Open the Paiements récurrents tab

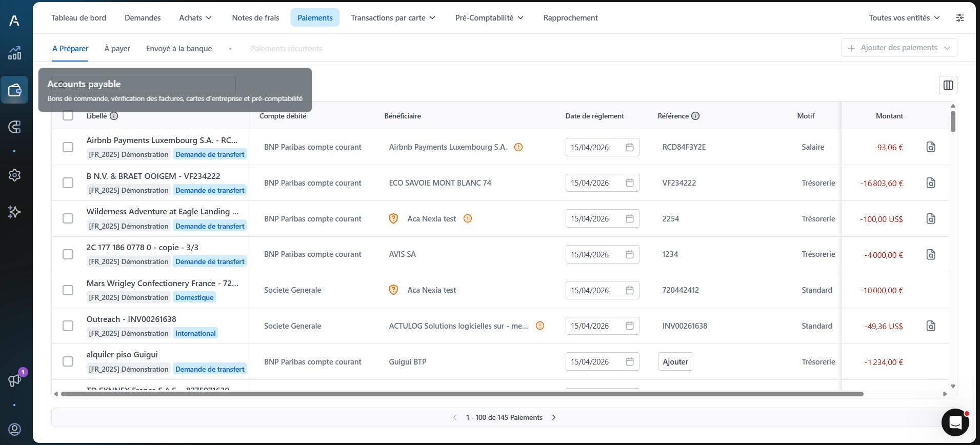click(x=286, y=48)
